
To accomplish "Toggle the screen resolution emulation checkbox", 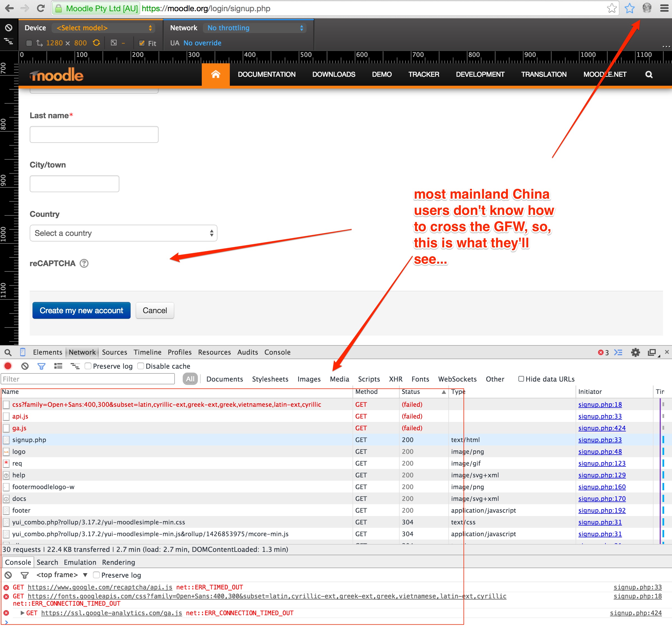I will [x=29, y=43].
